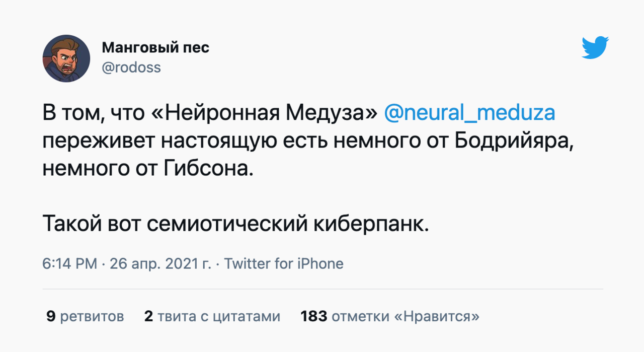Viewport: 644px width, 352px height.
Task: Click the phrase «Нейронная Медуза» in the tweet
Action: [x=264, y=112]
